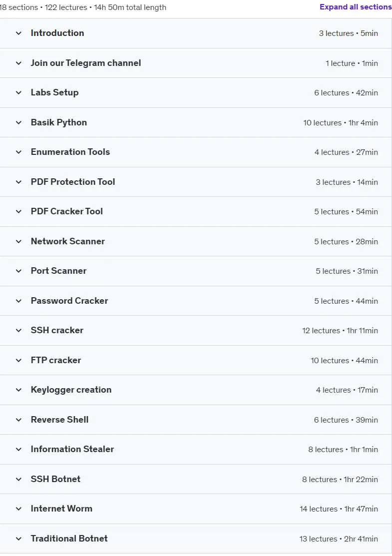Open the Network Scanner section
The height and width of the screenshot is (556, 392).
click(196, 241)
